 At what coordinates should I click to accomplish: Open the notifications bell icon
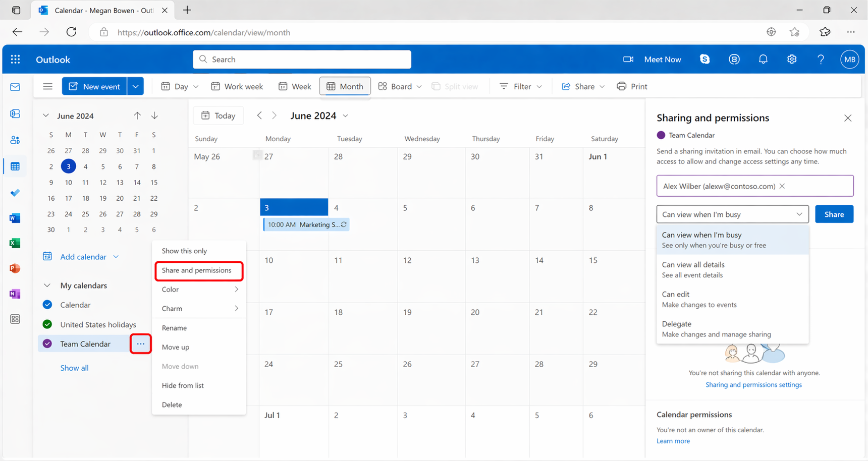click(763, 60)
